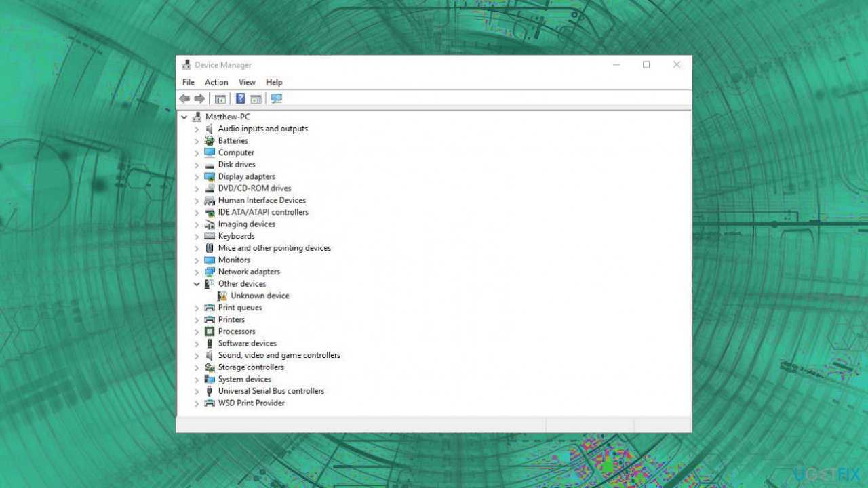Click the mouse icon for pointing devices
Image resolution: width=868 pixels, height=488 pixels.
click(x=210, y=248)
